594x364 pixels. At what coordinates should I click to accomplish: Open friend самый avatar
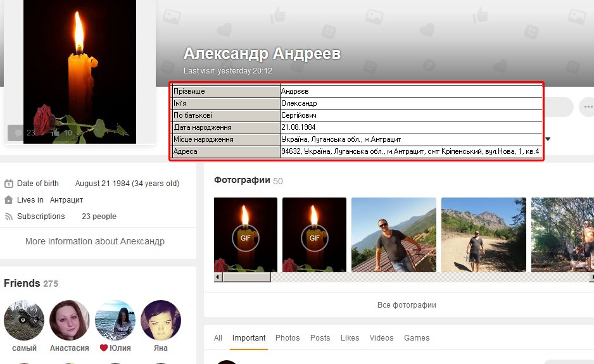click(24, 320)
